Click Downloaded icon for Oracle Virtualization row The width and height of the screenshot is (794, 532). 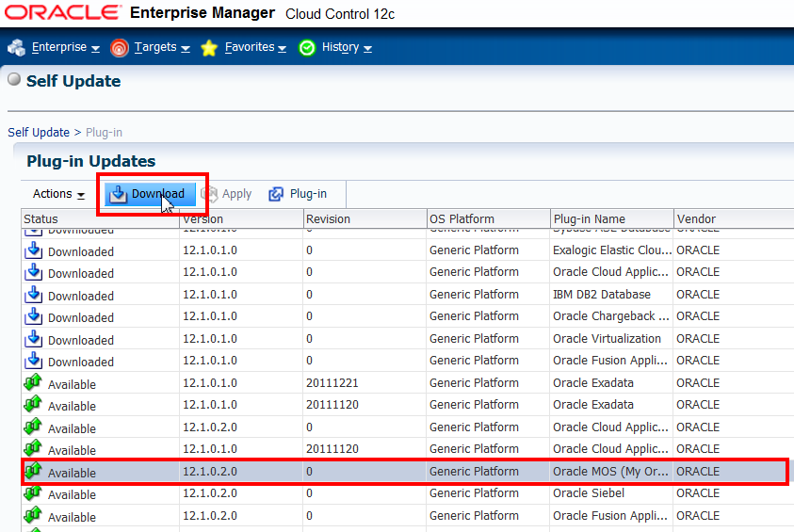[x=33, y=339]
